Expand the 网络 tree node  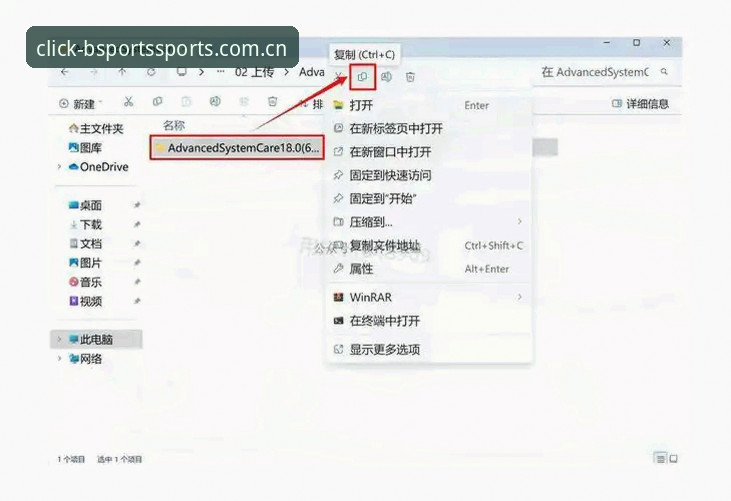pos(59,358)
